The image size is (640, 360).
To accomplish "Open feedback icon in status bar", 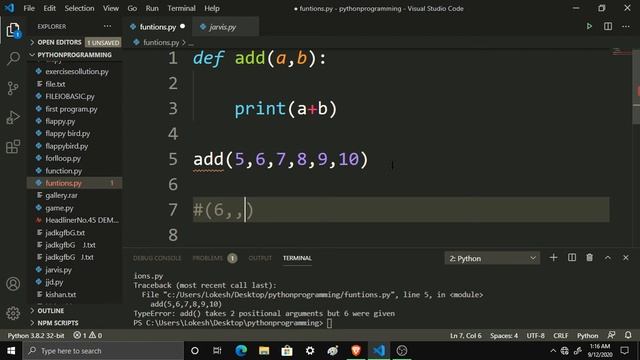I will coord(611,335).
